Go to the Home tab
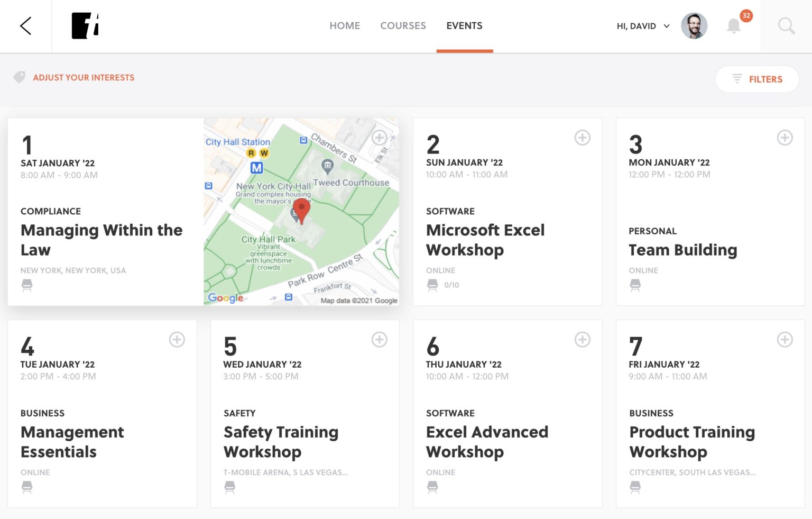Screen dimensions: 812x519 click(x=345, y=26)
